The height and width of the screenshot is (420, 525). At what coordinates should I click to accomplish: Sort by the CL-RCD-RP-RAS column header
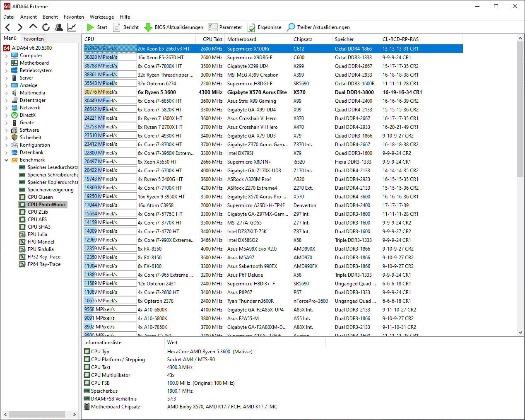[x=421, y=39]
